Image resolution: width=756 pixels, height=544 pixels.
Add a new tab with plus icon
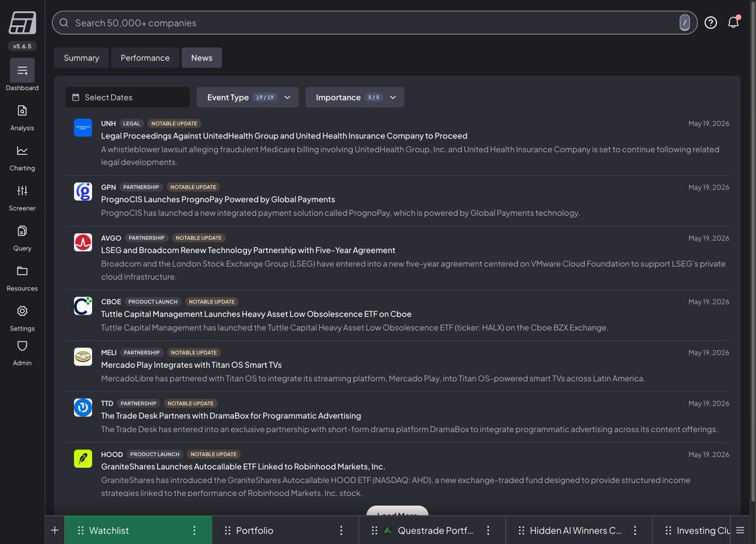click(55, 530)
